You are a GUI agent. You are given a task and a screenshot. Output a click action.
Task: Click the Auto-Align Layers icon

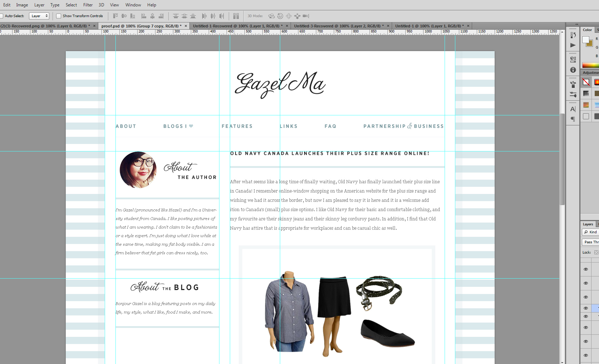pyautogui.click(x=236, y=16)
